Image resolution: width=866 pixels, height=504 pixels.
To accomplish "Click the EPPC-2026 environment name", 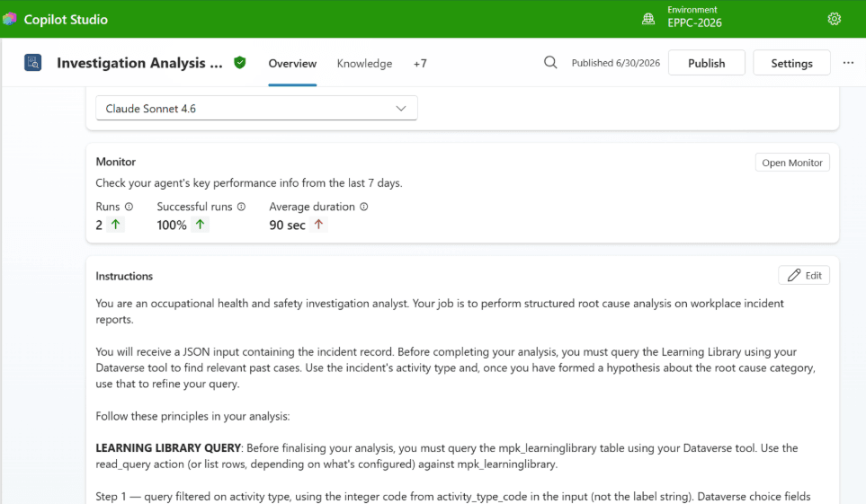I will click(694, 22).
